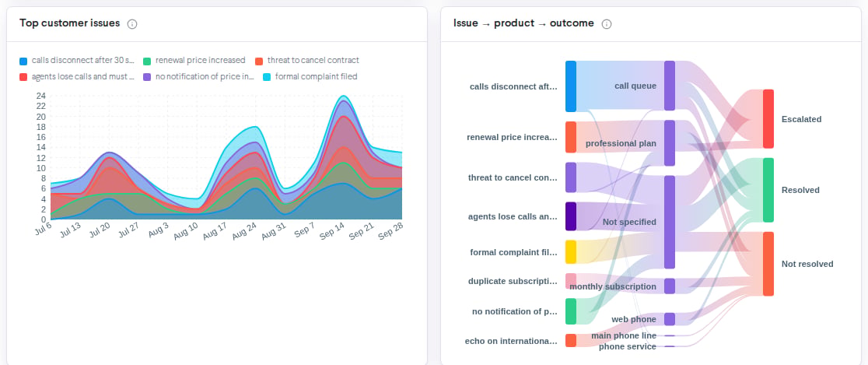Toggle 'agents lose calls and must...' legend entry
This screenshot has width=868, height=365.
77,76
